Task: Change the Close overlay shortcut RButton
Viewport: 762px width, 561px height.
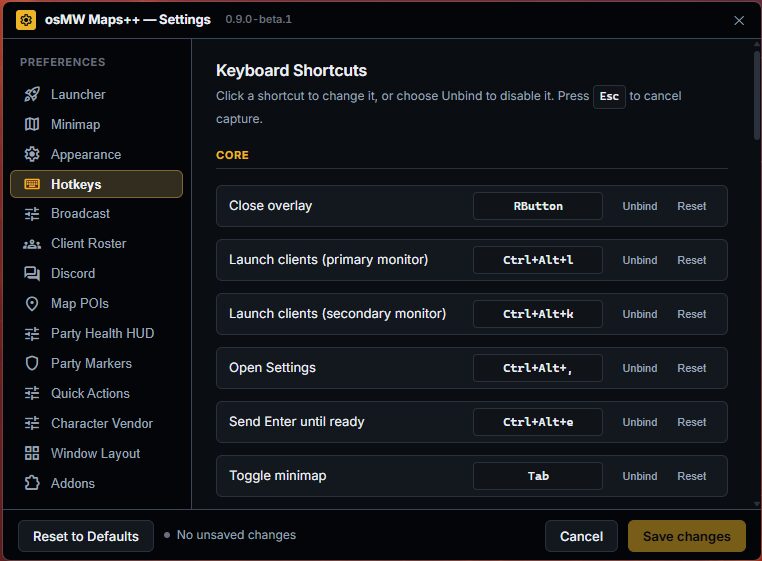Action: pos(538,206)
